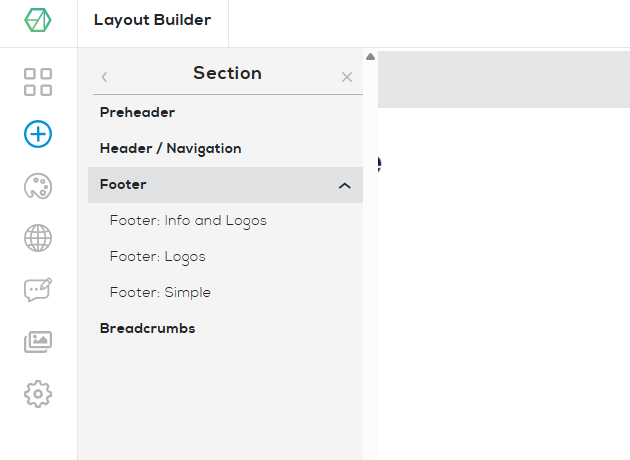The height and width of the screenshot is (460, 630).
Task: Open the comment edit icon
Action: [x=38, y=290]
